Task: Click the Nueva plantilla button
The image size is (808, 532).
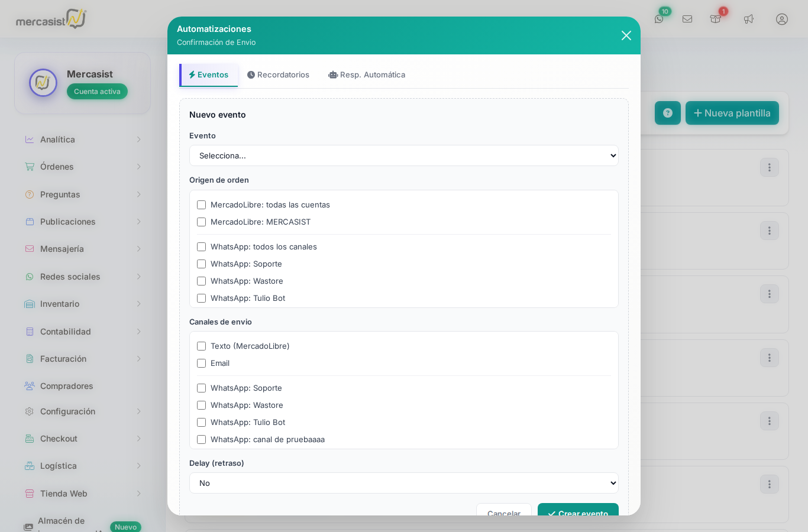Action: click(x=732, y=113)
